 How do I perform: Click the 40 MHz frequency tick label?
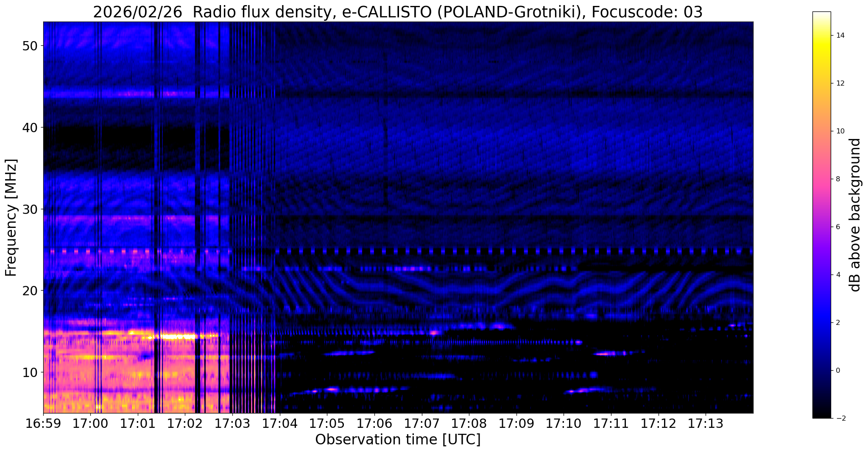(30, 128)
